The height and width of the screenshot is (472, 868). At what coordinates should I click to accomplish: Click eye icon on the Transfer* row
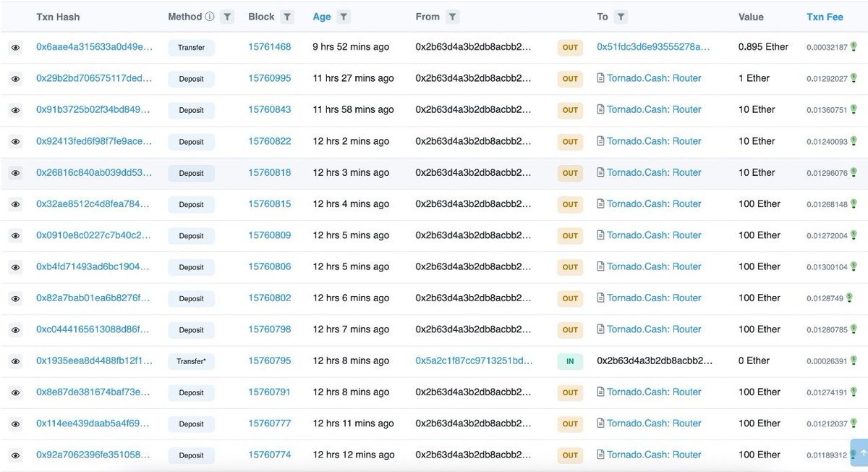15,361
